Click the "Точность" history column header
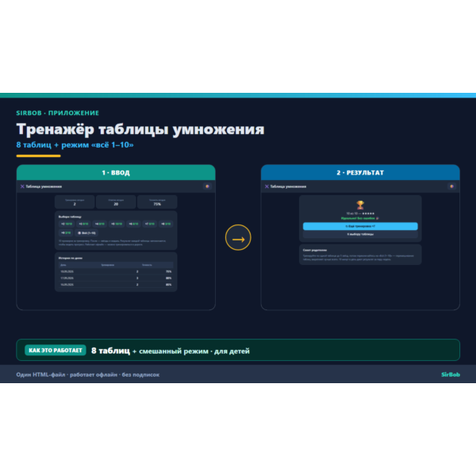This screenshot has height=476, width=476. pyautogui.click(x=147, y=265)
